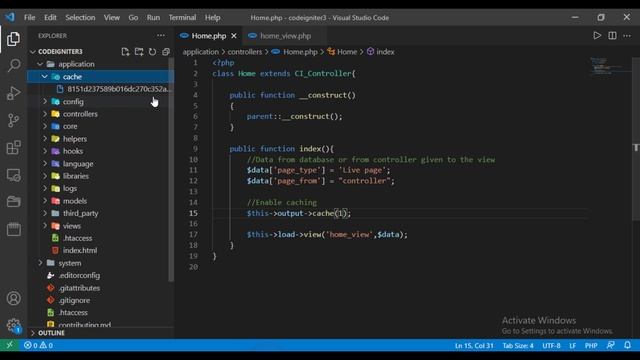The width and height of the screenshot is (640, 360).
Task: Open editor More Actions ellipsis
Action: [627, 36]
